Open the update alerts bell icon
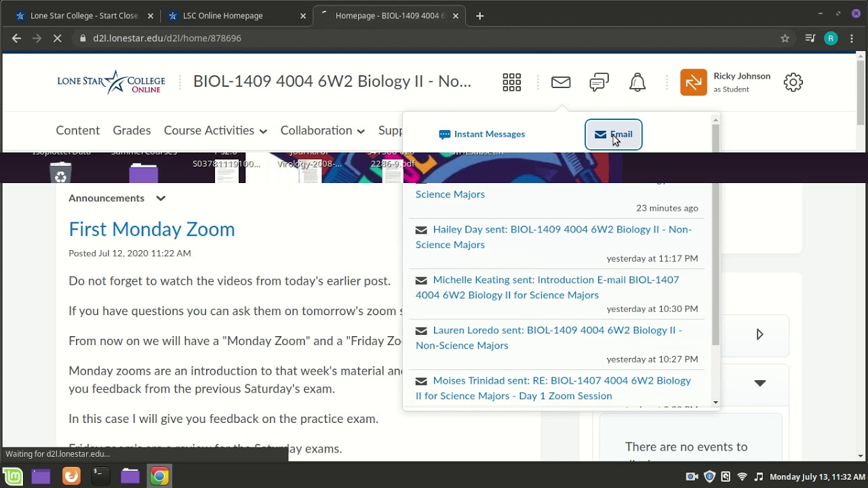This screenshot has width=868, height=488. click(x=637, y=83)
